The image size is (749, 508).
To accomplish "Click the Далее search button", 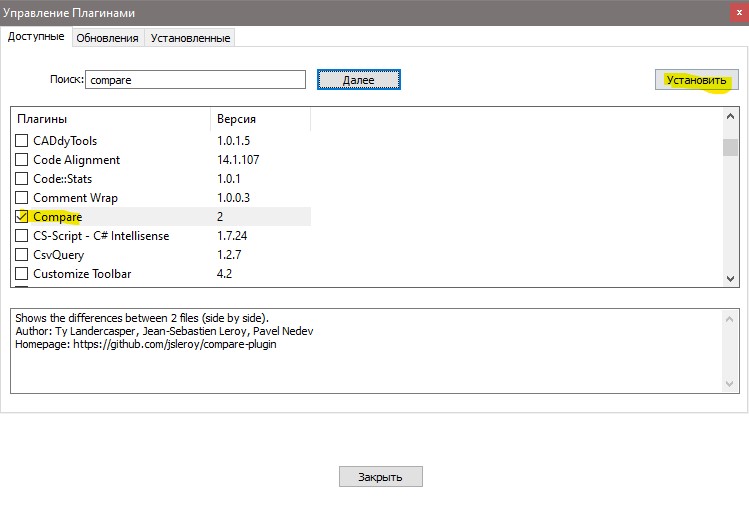I will [359, 80].
